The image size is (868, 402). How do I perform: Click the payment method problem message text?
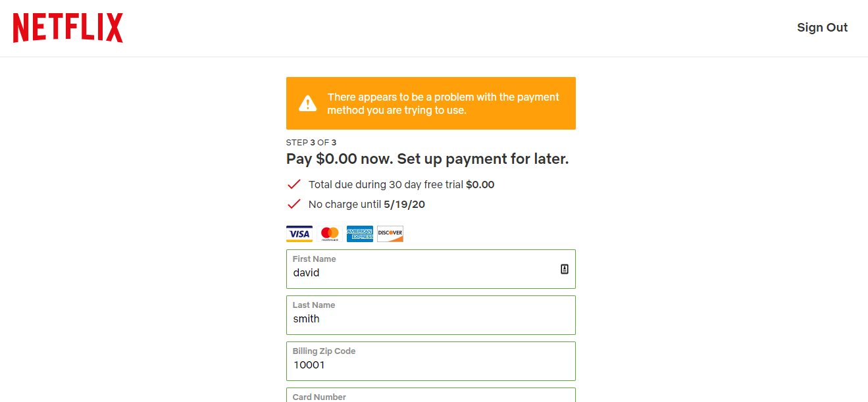pyautogui.click(x=443, y=103)
